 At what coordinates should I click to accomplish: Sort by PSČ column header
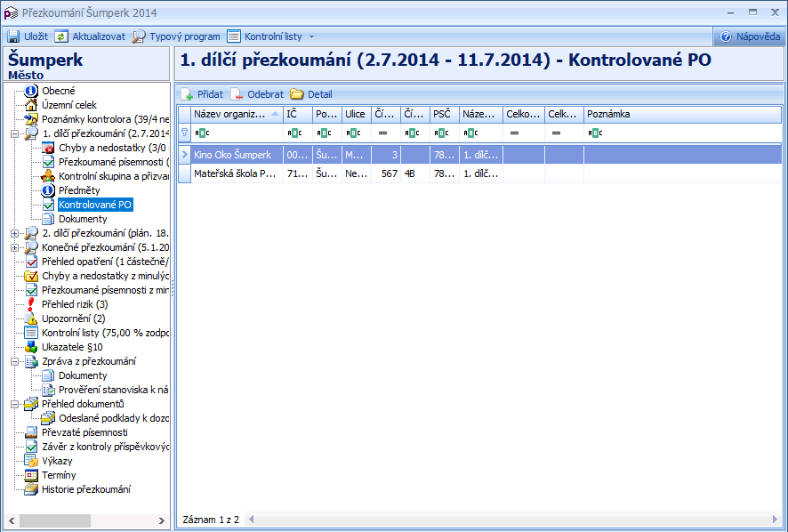click(x=445, y=114)
